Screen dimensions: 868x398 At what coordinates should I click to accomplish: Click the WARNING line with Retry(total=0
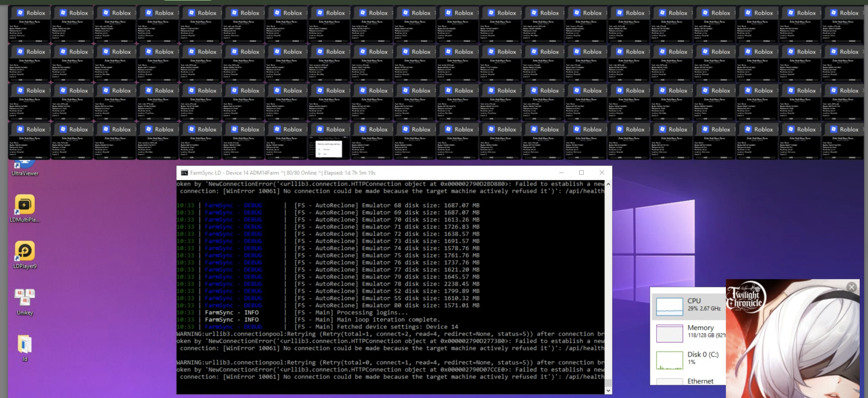pyautogui.click(x=390, y=363)
